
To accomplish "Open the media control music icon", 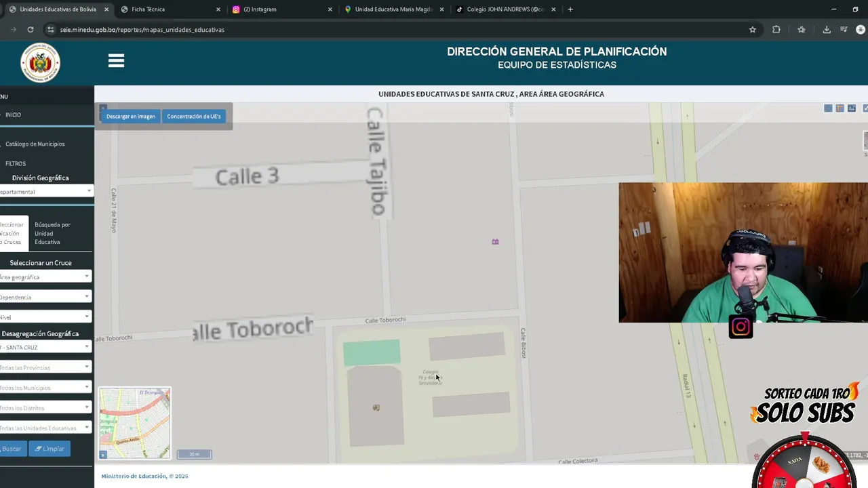I will pyautogui.click(x=844, y=29).
